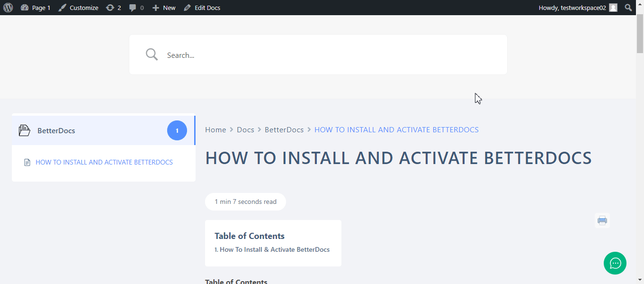Screen dimensions: 644x284
Task: Open the Customize menu
Action: click(83, 7)
